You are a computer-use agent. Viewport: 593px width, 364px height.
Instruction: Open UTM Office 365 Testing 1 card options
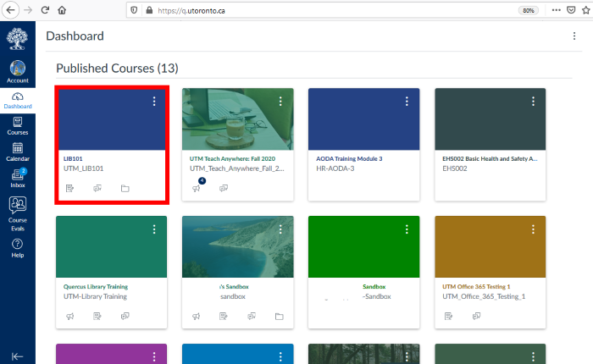pos(533,229)
